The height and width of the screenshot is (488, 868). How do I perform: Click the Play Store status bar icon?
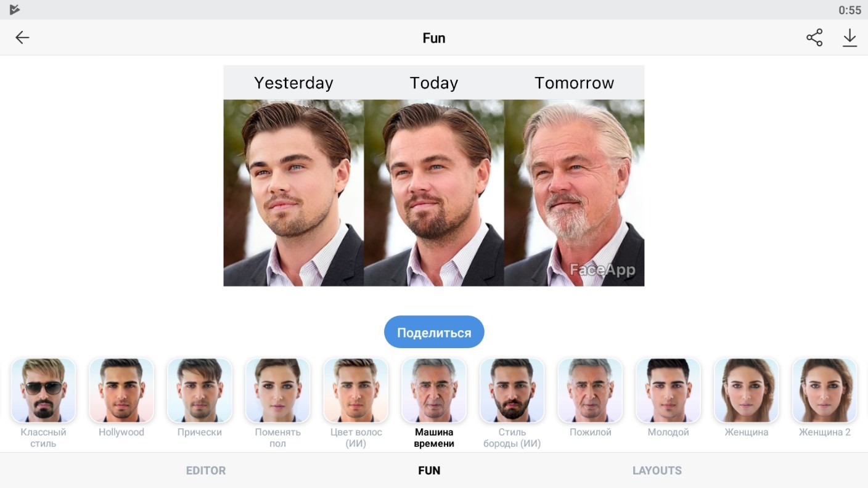(15, 9)
